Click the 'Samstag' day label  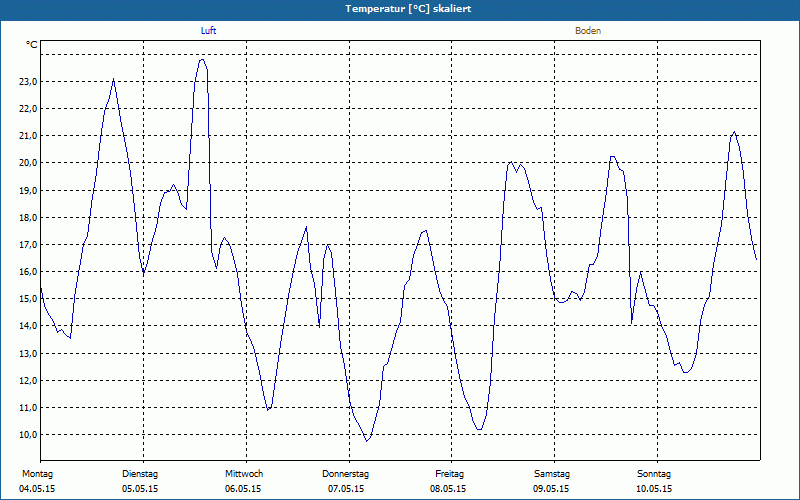(x=552, y=474)
